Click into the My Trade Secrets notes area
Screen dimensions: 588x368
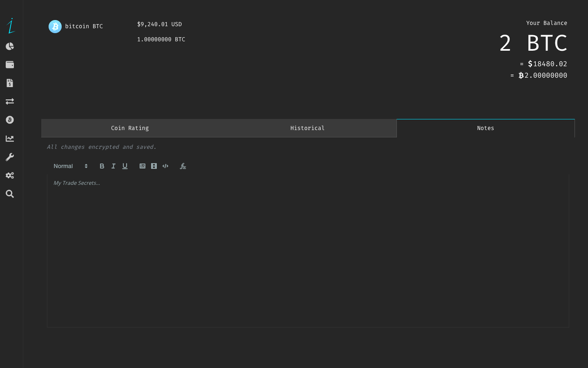pos(308,251)
